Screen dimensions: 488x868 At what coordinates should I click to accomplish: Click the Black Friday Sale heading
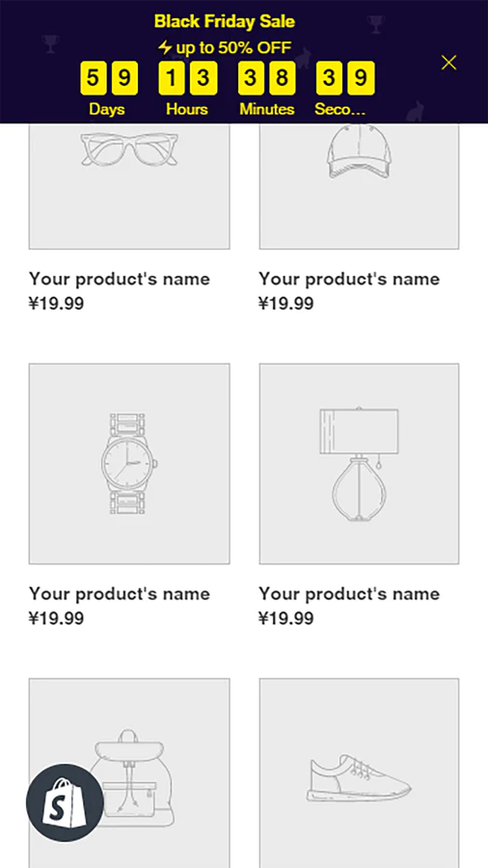tap(225, 21)
